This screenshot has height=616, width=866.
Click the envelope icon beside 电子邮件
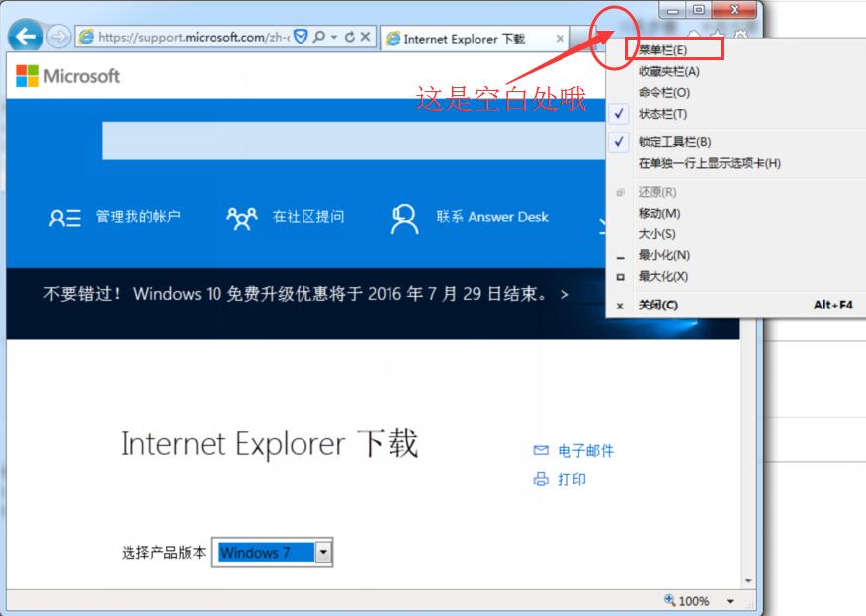541,450
